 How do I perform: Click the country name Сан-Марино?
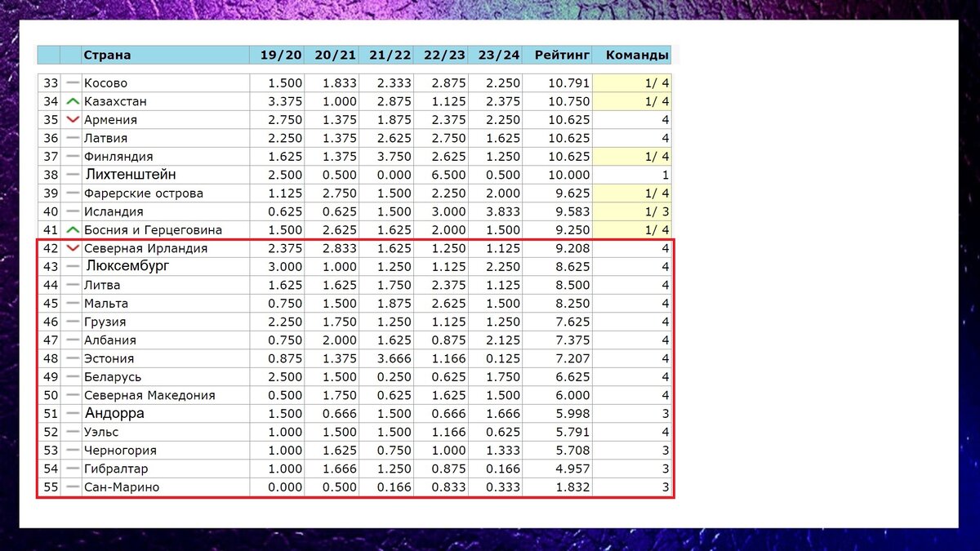click(122, 487)
